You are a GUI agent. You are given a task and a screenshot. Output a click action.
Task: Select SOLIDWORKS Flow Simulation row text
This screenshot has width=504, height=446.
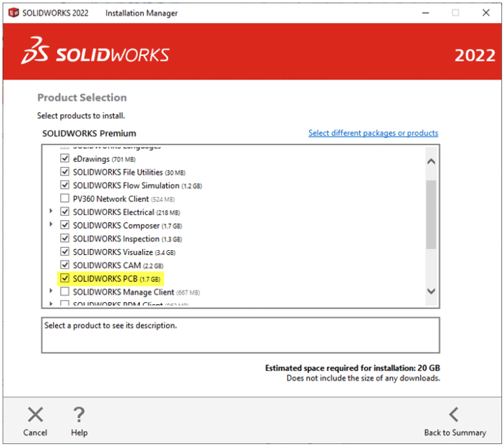[137, 186]
